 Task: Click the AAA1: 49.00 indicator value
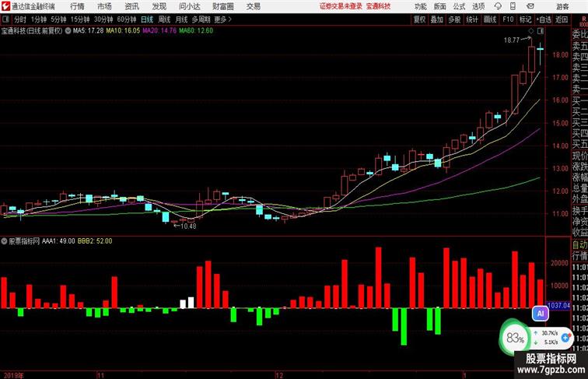click(58, 241)
